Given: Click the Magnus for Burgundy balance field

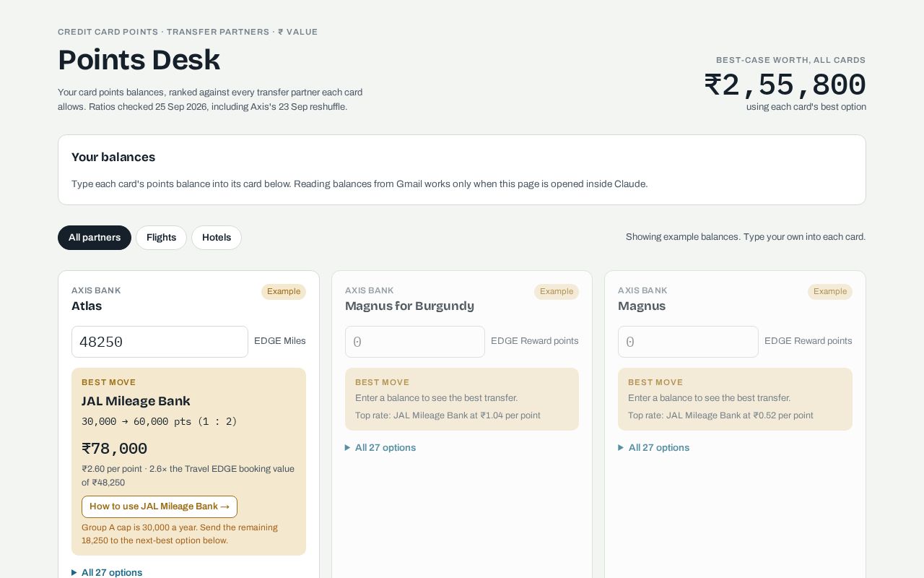Looking at the screenshot, I should coord(415,342).
